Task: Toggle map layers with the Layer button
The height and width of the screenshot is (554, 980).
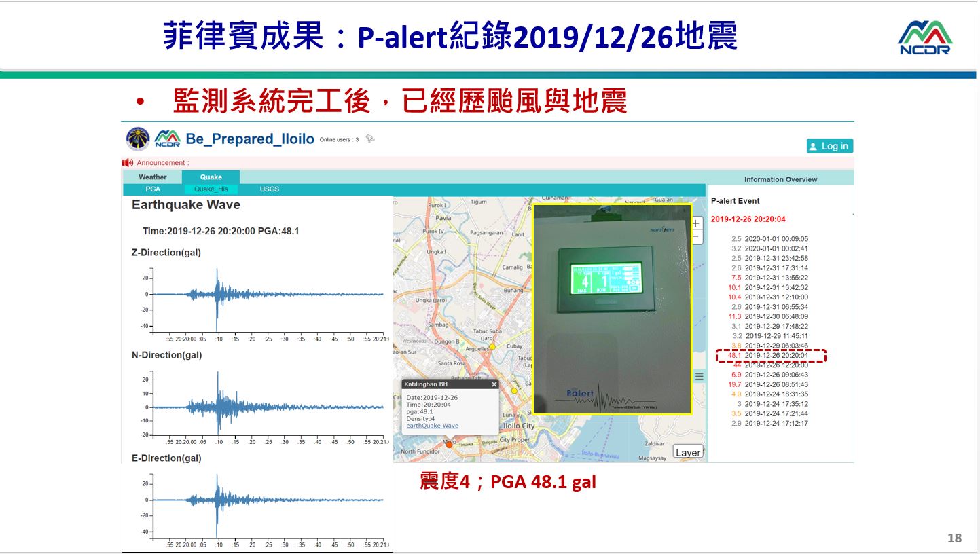Action: [x=688, y=451]
